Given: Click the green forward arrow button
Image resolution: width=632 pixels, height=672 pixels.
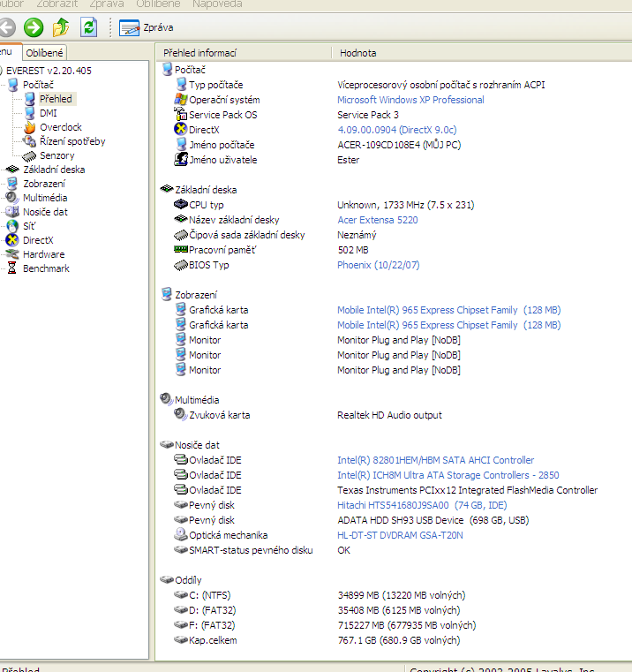Looking at the screenshot, I should [34, 27].
